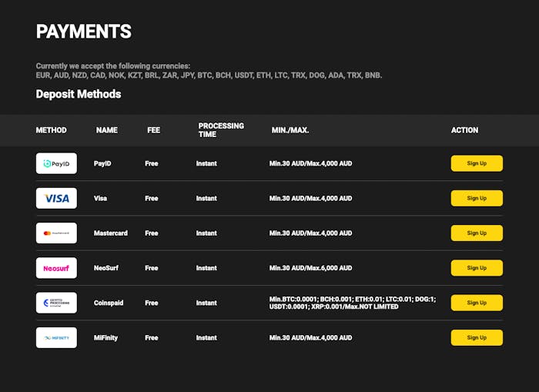Click the Mastercard logo icon
The image size is (539, 392).
pyautogui.click(x=56, y=233)
